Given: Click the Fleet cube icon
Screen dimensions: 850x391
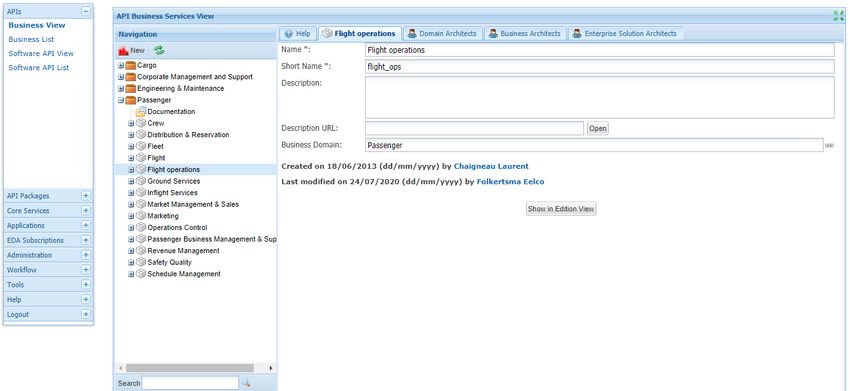Looking at the screenshot, I should [141, 146].
